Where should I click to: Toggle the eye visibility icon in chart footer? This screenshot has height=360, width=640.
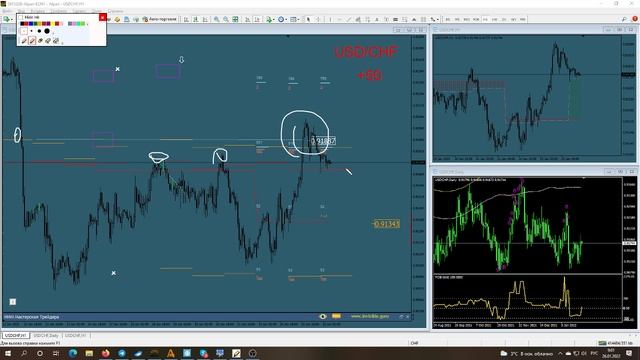tap(322, 316)
